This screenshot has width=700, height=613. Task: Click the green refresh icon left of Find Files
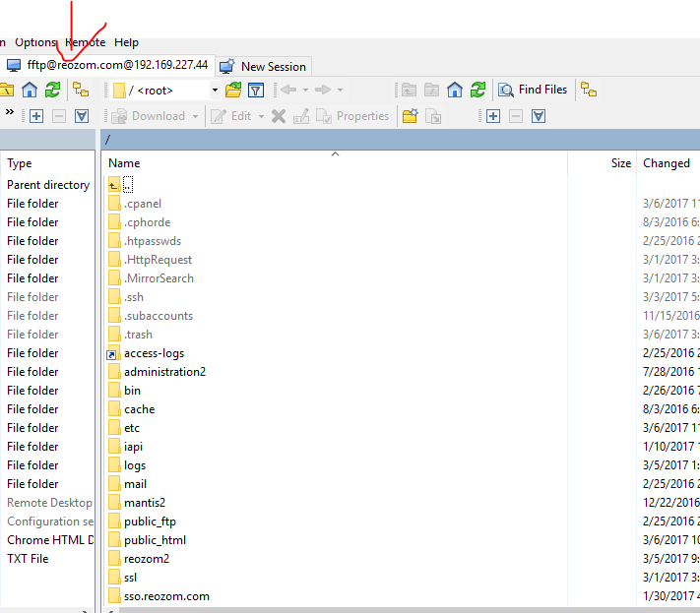click(x=477, y=91)
